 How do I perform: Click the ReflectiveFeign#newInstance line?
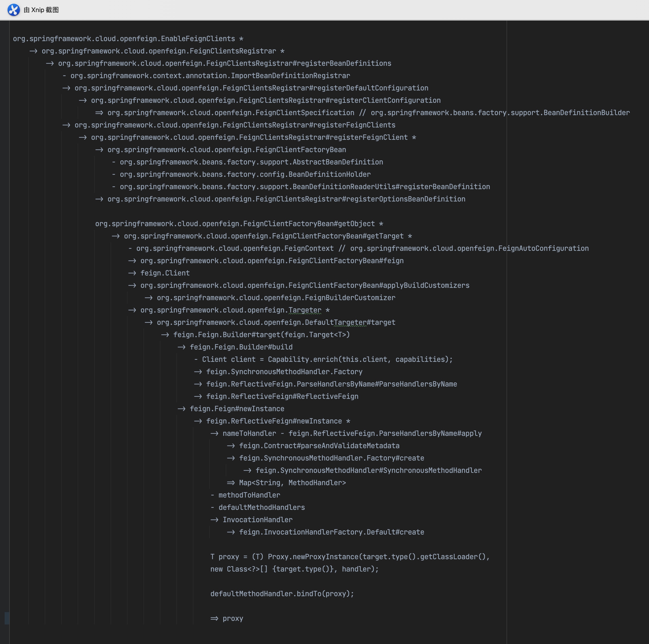[274, 421]
